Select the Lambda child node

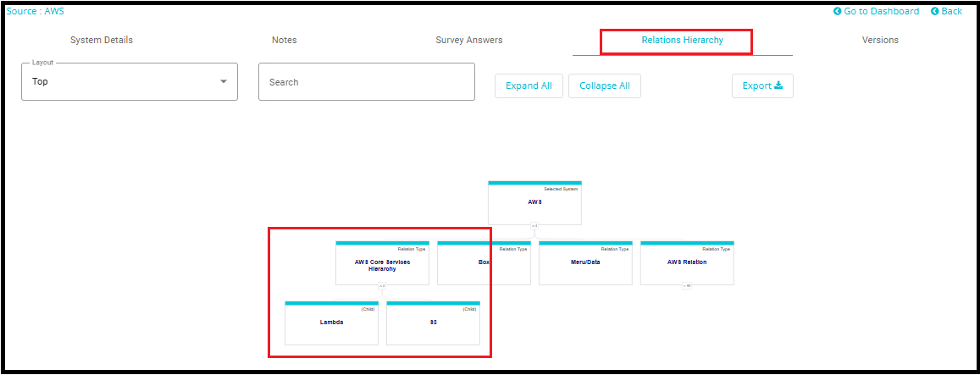(x=331, y=323)
